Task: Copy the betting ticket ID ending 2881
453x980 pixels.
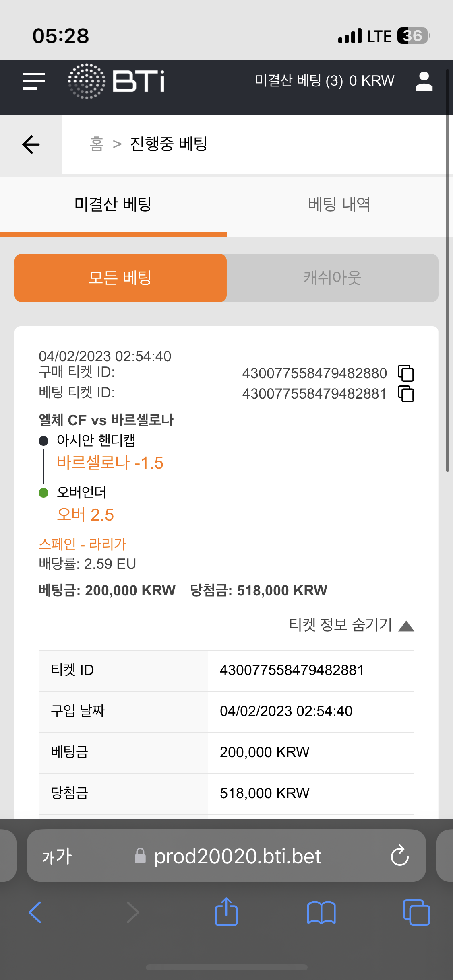Action: click(406, 393)
